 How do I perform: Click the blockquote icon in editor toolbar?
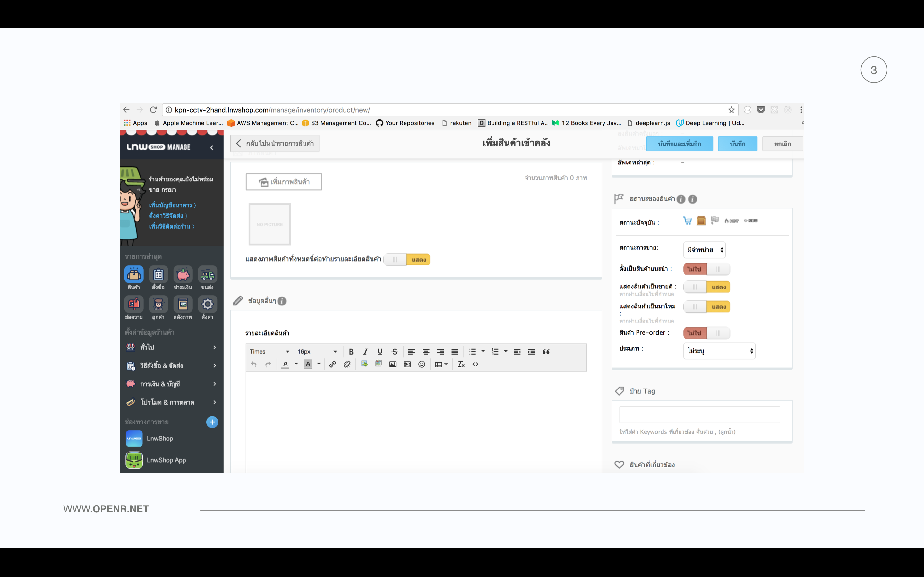(x=546, y=351)
